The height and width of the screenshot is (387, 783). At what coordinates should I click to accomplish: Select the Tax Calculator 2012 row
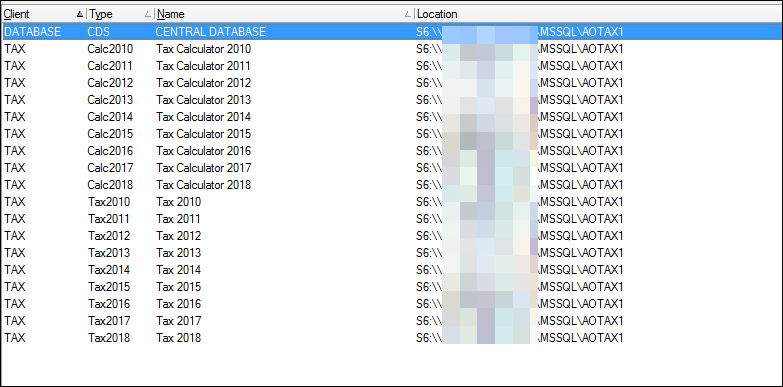click(x=392, y=83)
